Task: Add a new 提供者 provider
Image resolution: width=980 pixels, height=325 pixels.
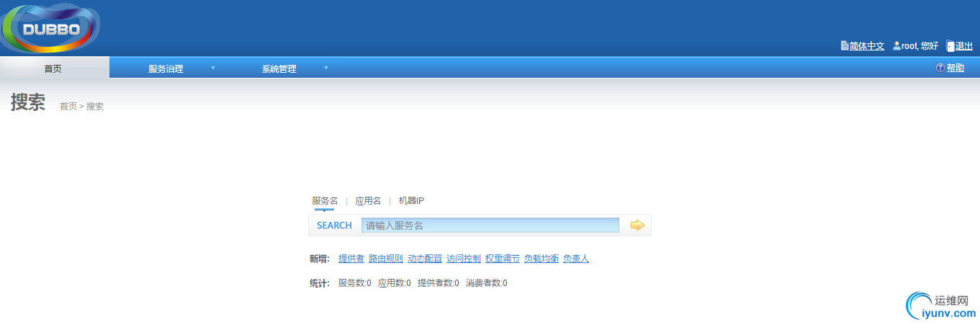Action: click(351, 259)
